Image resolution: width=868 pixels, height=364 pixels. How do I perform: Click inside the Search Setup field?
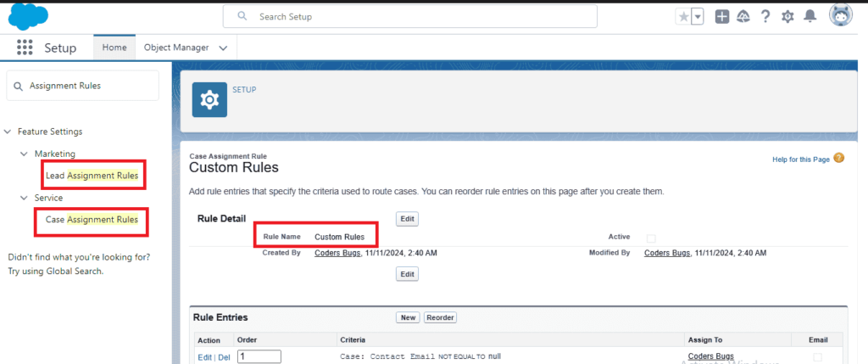tap(409, 17)
